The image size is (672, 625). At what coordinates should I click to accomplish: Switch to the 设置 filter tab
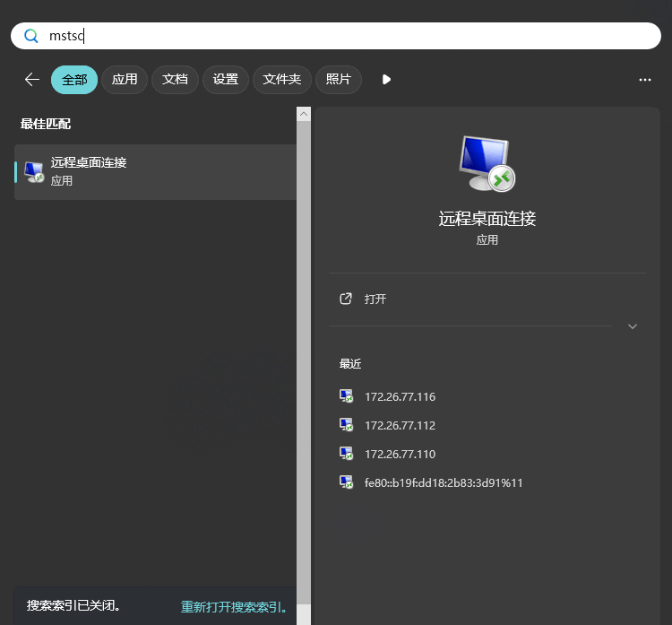click(x=226, y=80)
